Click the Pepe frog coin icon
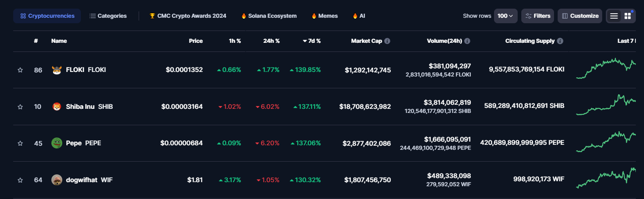The height and width of the screenshot is (199, 644). point(57,143)
